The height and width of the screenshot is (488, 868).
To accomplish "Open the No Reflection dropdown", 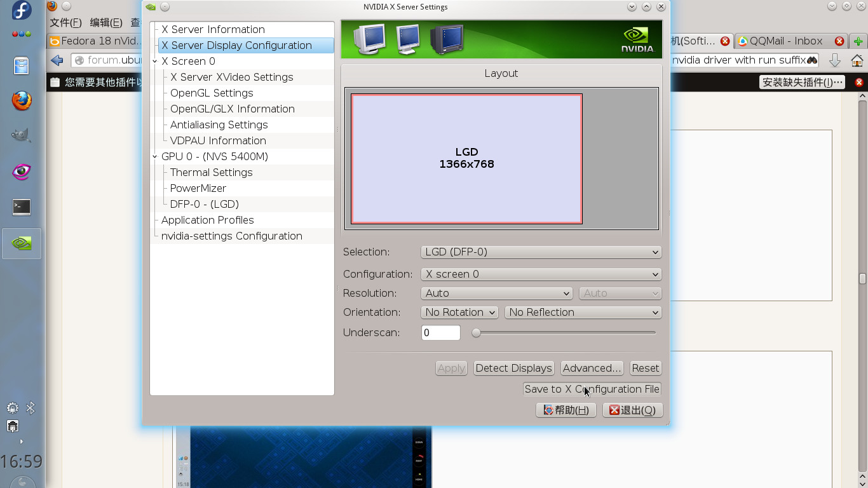I will tap(583, 313).
